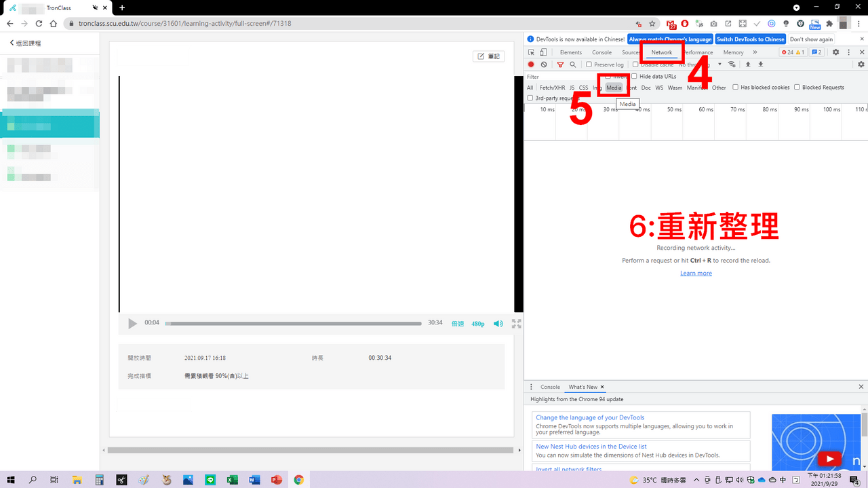Open Network panel settings gear icon

(861, 64)
